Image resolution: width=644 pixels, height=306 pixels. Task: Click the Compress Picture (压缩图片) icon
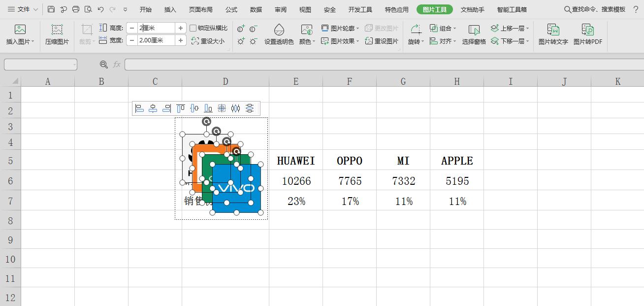(x=57, y=30)
